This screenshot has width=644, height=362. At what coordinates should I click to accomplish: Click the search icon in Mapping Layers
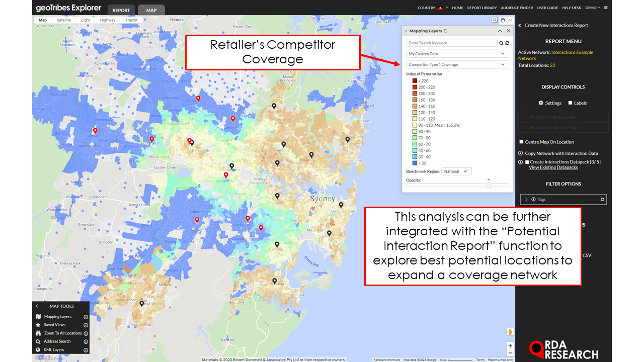[501, 43]
